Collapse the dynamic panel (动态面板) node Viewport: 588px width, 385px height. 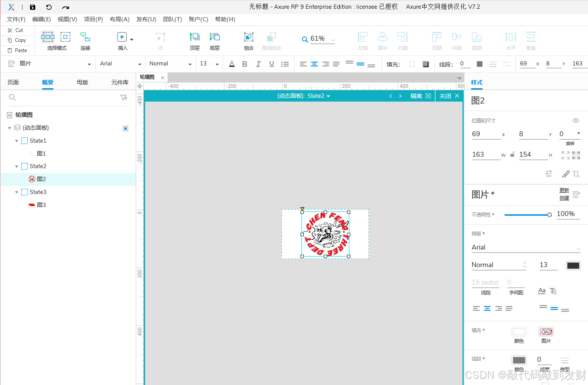(10, 128)
